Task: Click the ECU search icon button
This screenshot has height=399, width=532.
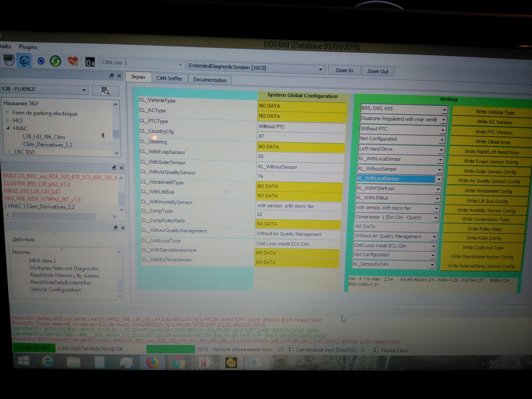Action: click(105, 91)
